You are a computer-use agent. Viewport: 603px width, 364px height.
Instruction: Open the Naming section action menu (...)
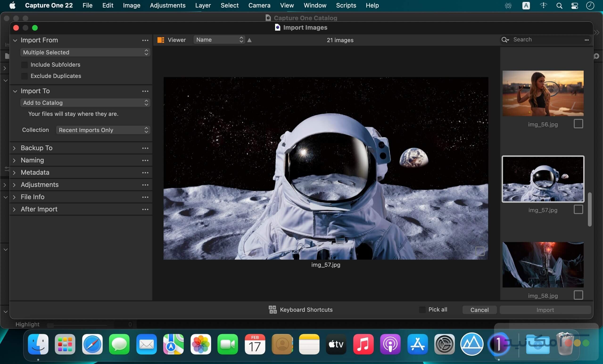(145, 160)
